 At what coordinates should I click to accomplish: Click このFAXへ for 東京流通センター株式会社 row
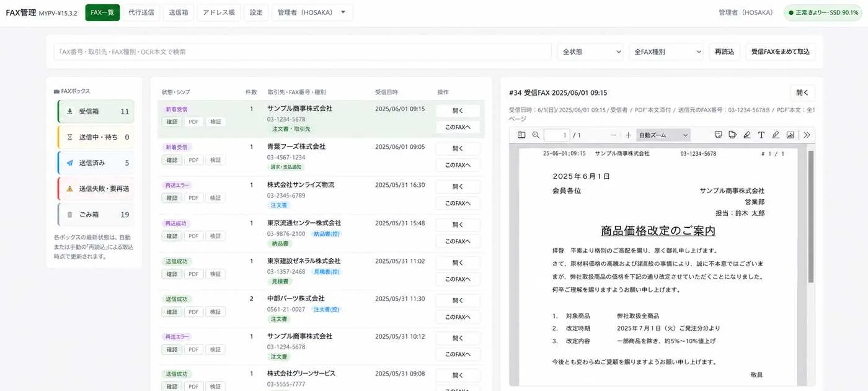pos(458,241)
